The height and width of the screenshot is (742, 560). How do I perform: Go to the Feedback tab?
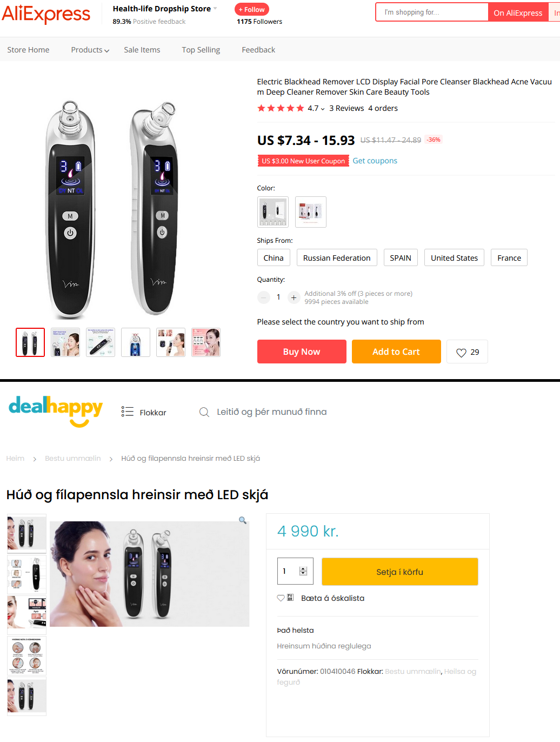click(x=258, y=50)
